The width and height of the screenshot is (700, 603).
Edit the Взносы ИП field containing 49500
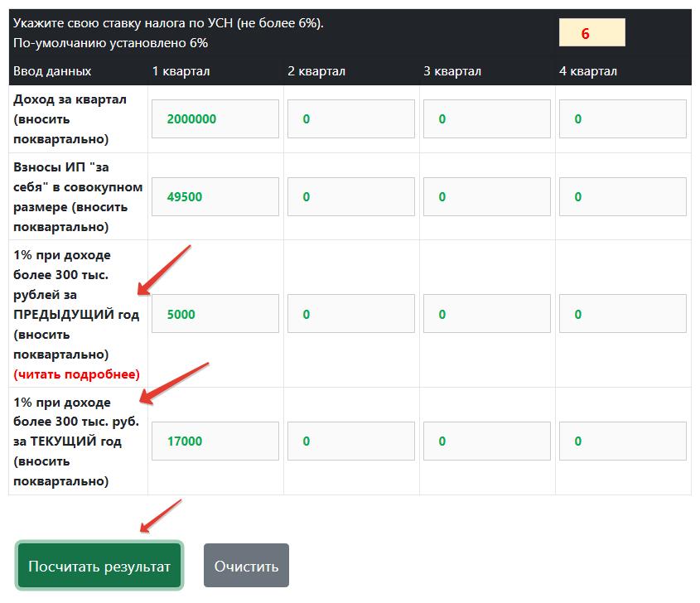click(215, 197)
